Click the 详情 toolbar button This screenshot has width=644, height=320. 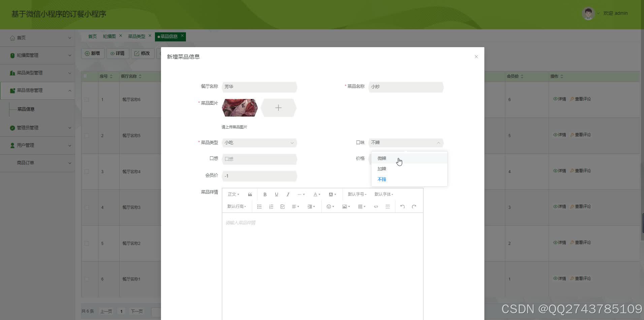[x=118, y=54]
